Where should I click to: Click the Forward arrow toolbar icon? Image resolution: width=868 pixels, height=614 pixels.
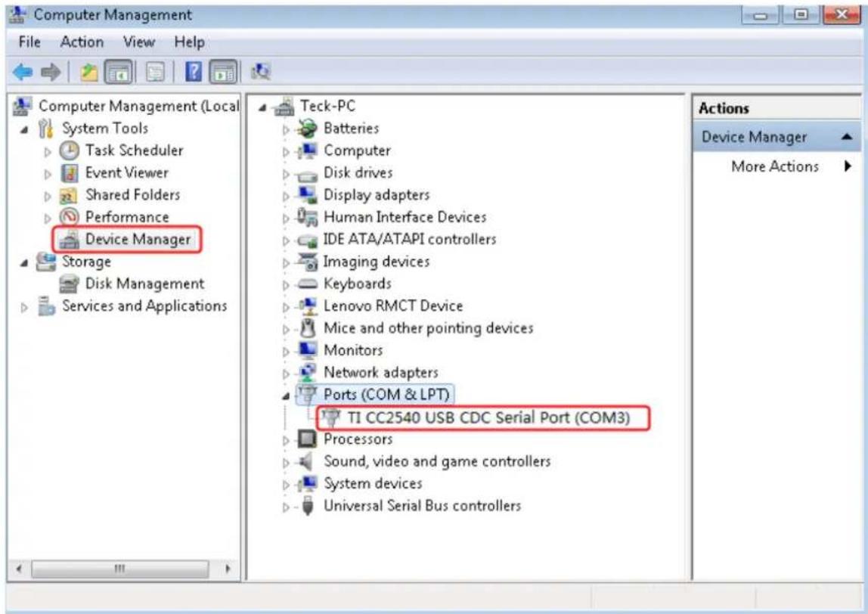[x=51, y=72]
